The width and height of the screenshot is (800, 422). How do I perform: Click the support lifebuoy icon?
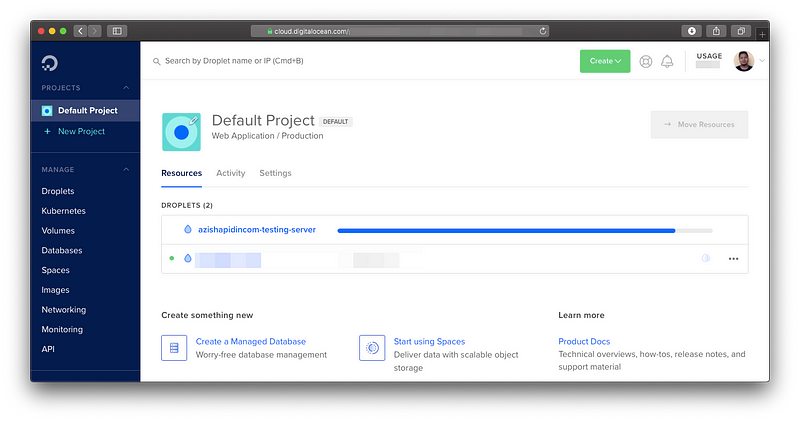[646, 61]
